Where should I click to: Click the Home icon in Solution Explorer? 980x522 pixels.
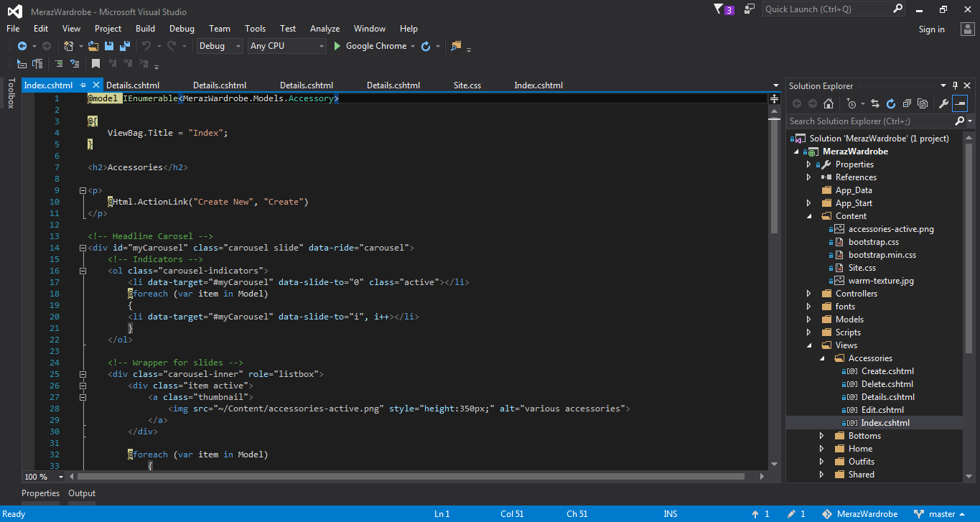[828, 103]
